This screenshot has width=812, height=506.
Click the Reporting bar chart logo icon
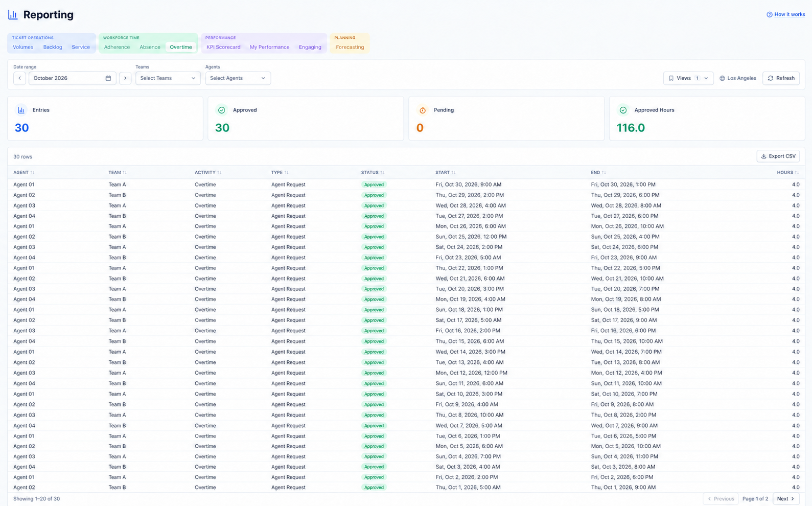13,15
